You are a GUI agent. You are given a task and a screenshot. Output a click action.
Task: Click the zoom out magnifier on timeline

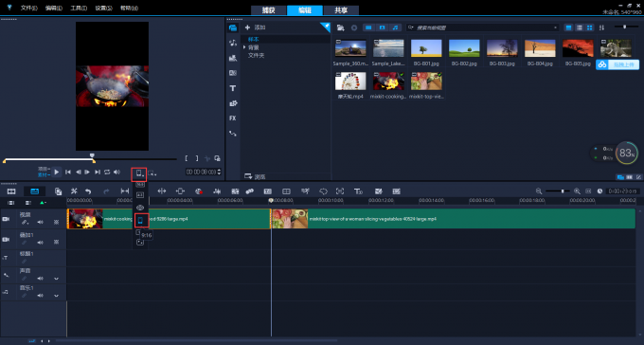click(x=539, y=191)
